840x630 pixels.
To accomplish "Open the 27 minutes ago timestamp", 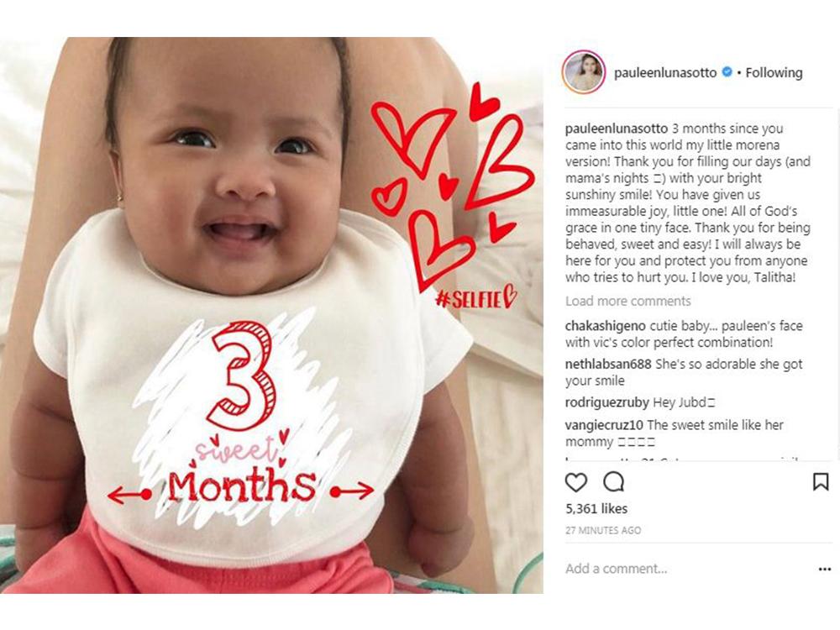I will click(x=602, y=530).
